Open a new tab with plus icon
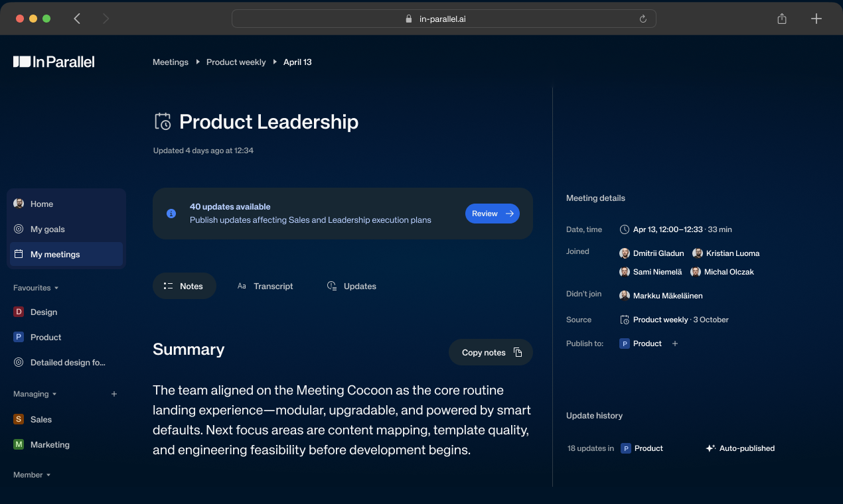The width and height of the screenshot is (843, 504). tap(816, 19)
